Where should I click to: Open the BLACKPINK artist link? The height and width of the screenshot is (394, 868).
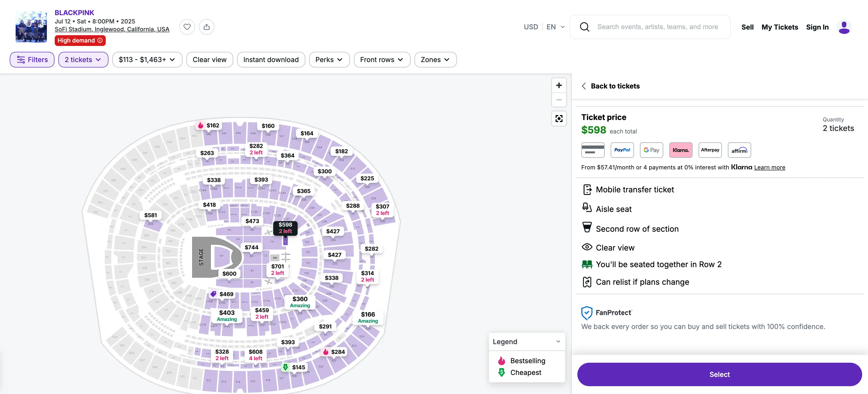pos(74,13)
